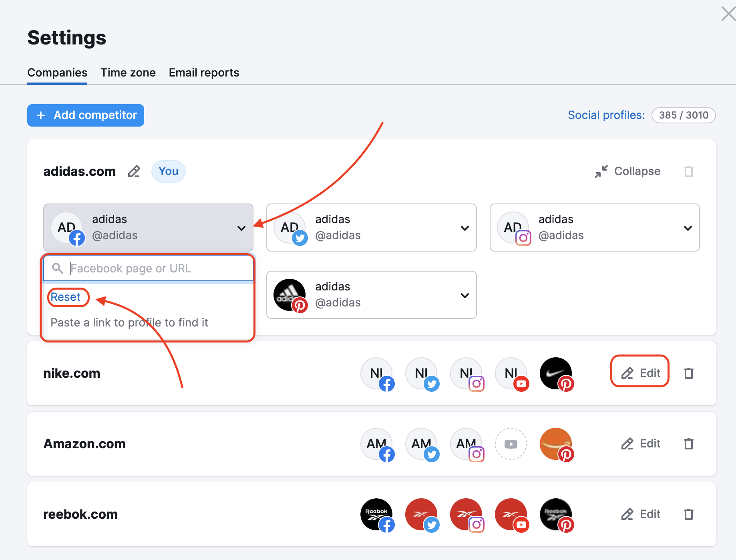Click the Add competitor button
This screenshot has height=560, width=736.
click(x=85, y=115)
